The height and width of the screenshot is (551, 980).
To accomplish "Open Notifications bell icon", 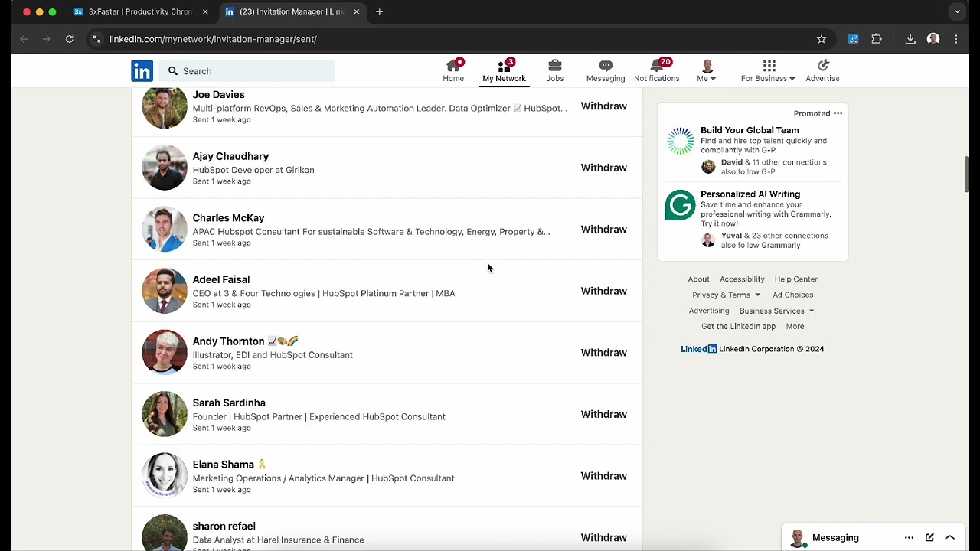I will tap(656, 70).
